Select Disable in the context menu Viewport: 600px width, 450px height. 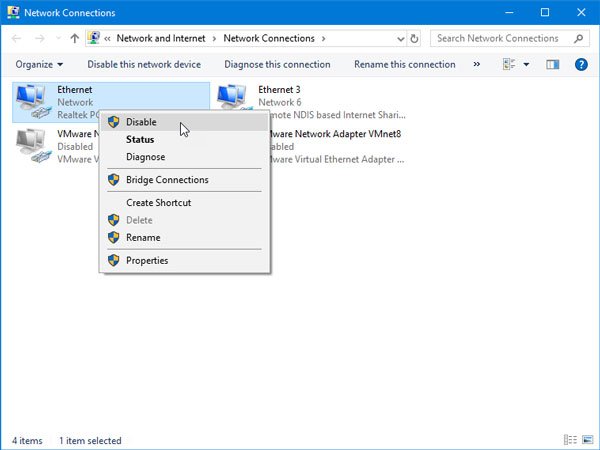point(184,122)
